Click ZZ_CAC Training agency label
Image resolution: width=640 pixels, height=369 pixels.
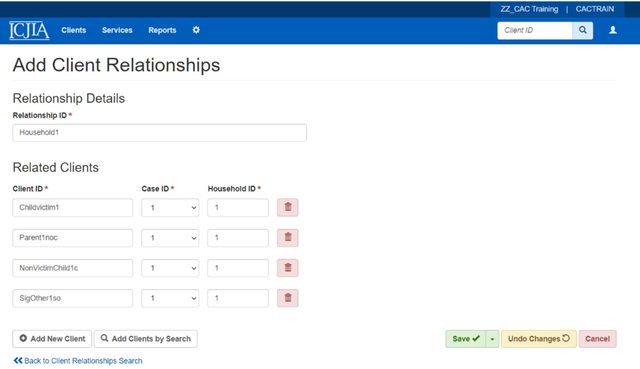[x=529, y=9]
